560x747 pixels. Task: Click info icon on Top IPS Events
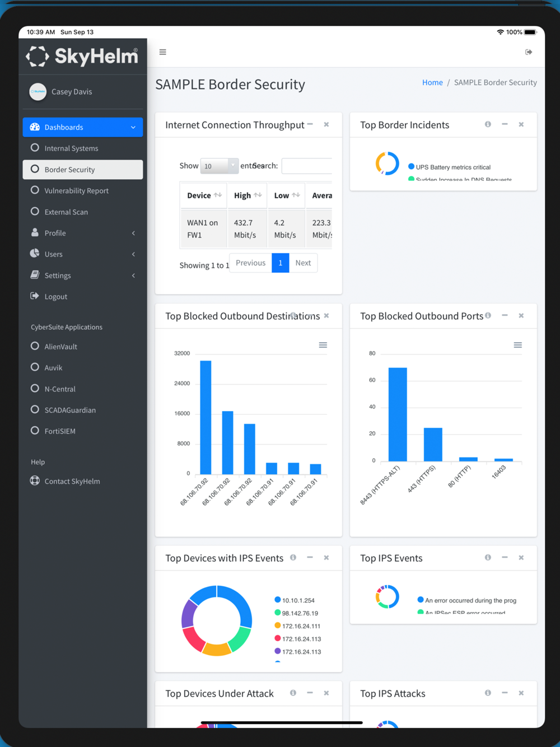[488, 558]
